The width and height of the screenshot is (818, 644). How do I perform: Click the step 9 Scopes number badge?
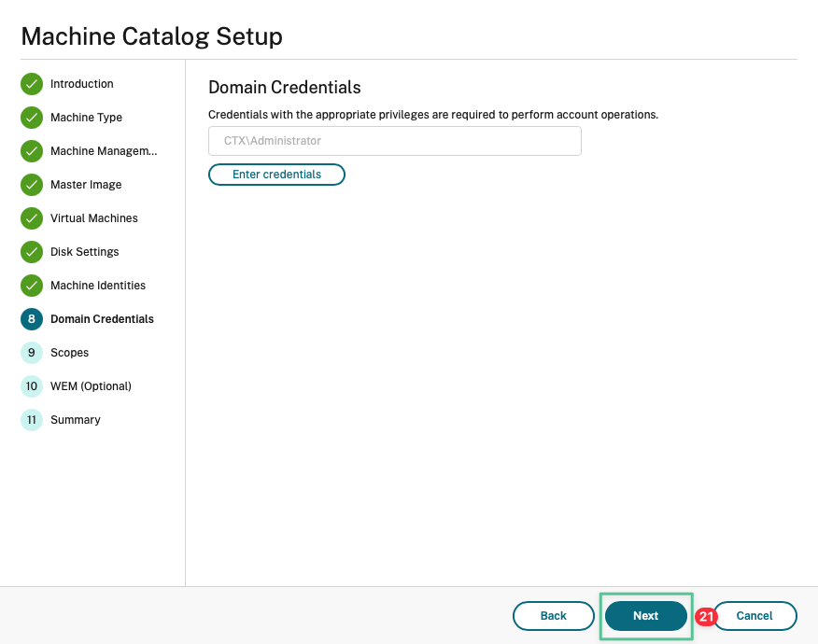point(32,353)
